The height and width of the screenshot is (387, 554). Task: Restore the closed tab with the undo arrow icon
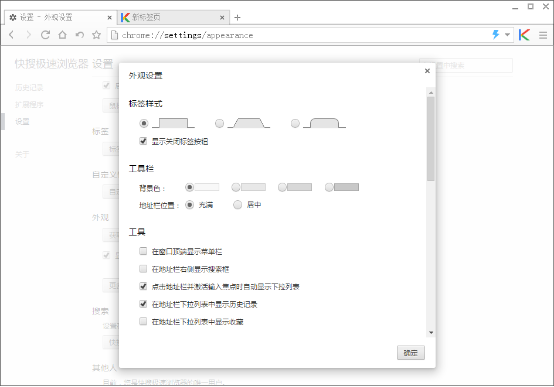click(x=80, y=35)
